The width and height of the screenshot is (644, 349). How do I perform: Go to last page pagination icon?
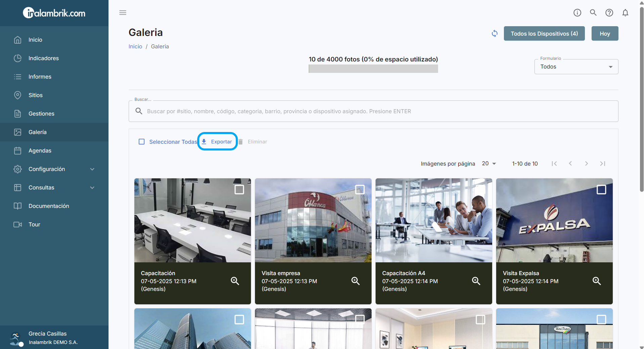pos(603,164)
